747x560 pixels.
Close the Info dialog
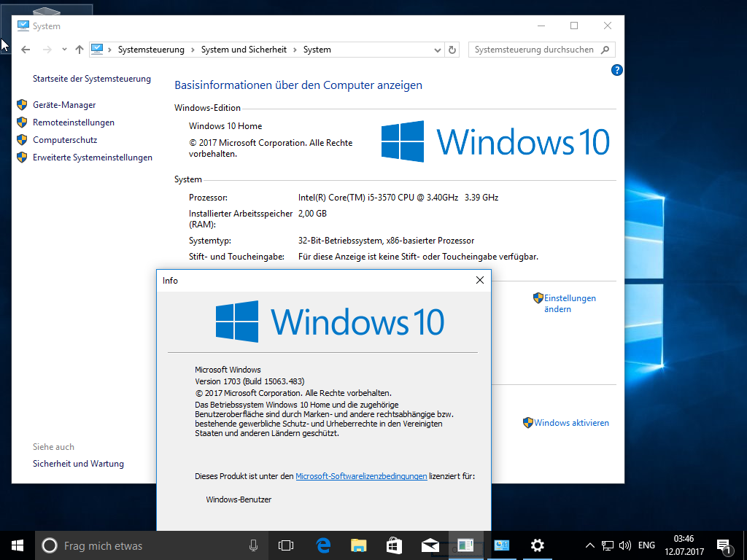pyautogui.click(x=480, y=281)
